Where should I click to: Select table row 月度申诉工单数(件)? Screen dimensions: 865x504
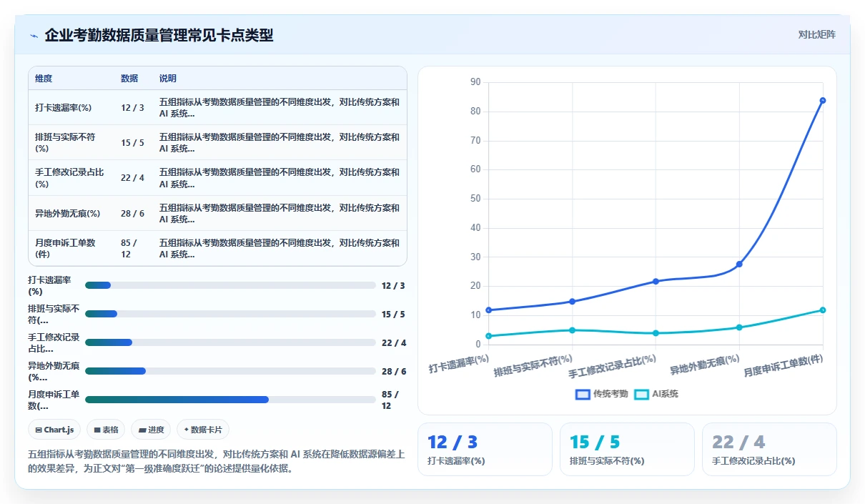coord(217,248)
